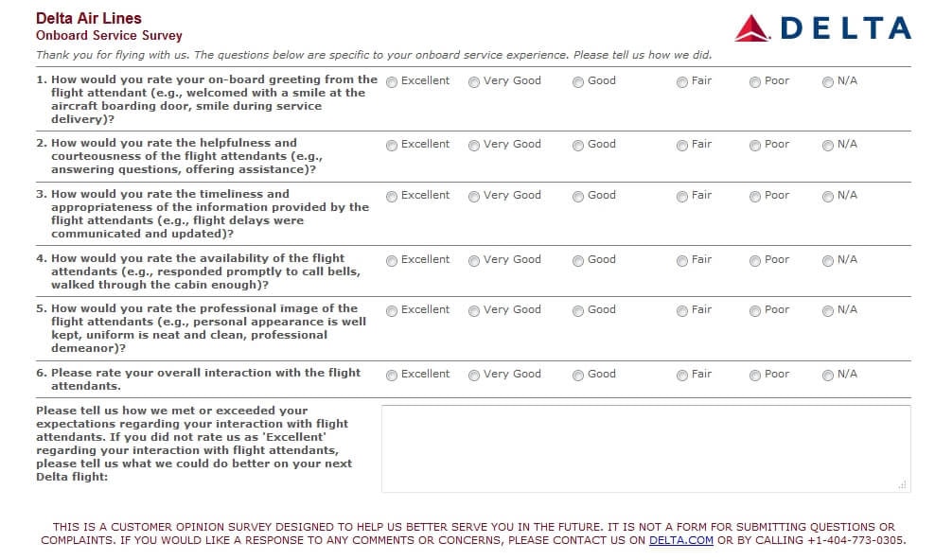Choose Fair for timeliness of information
This screenshot has width=935, height=560.
pyautogui.click(x=682, y=197)
